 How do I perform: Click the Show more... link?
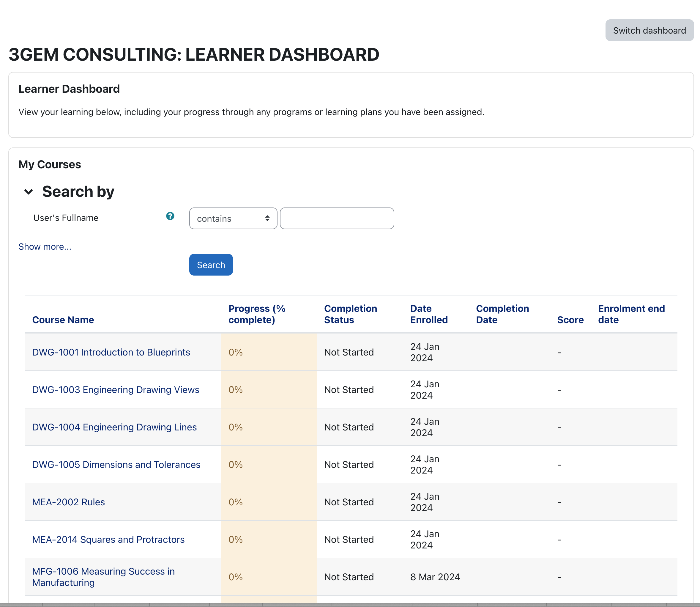click(45, 247)
